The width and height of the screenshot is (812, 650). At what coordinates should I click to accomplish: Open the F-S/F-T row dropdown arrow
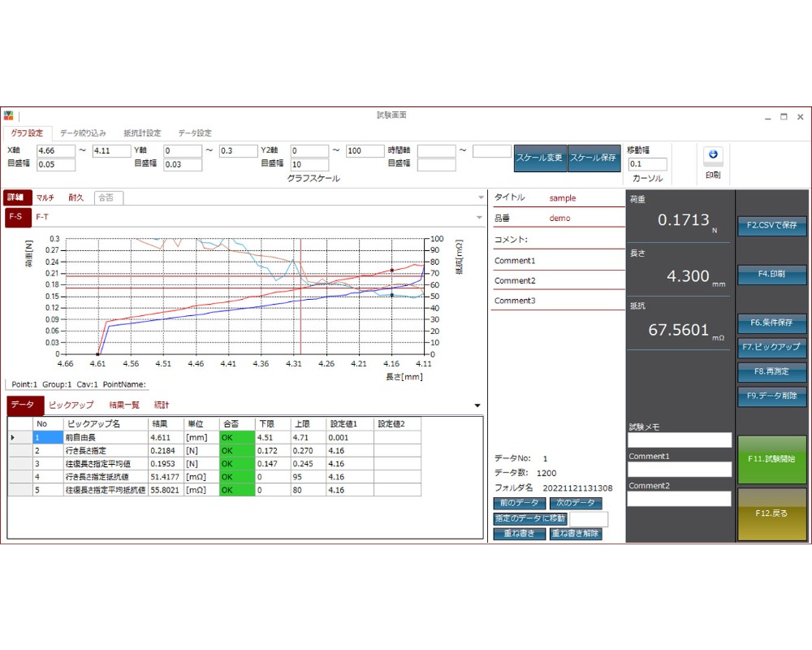[479, 217]
